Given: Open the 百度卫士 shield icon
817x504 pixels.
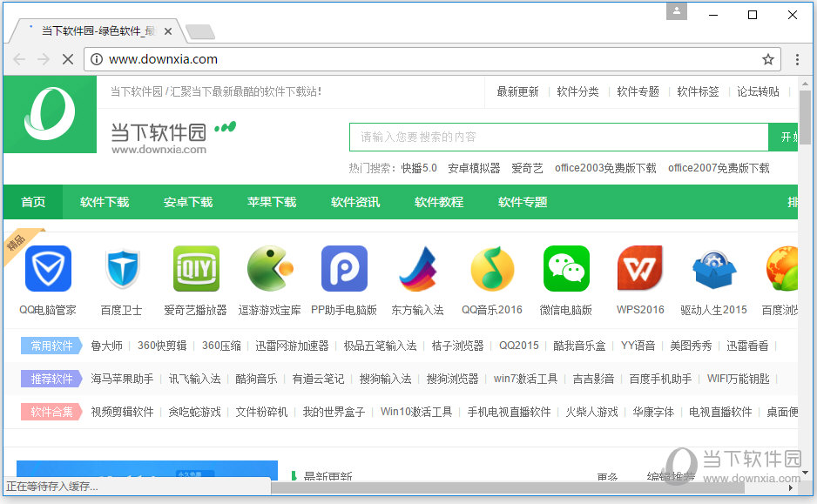Looking at the screenshot, I should click(x=122, y=269).
